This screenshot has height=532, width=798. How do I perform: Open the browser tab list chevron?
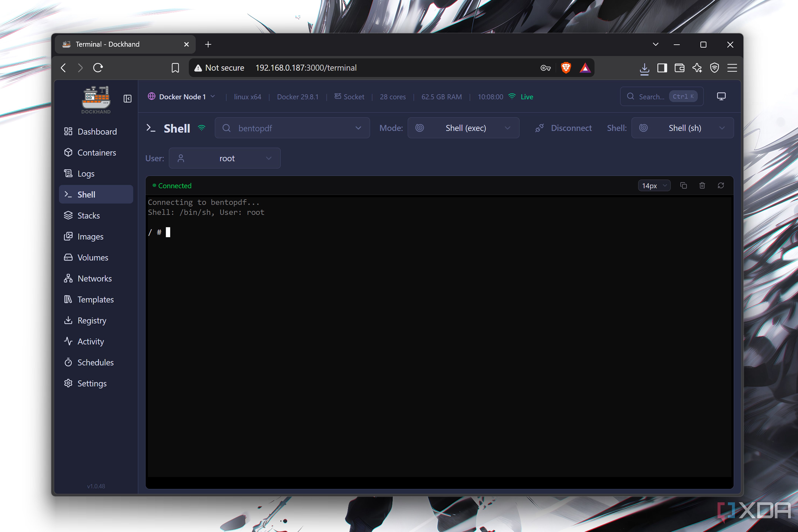(x=656, y=45)
